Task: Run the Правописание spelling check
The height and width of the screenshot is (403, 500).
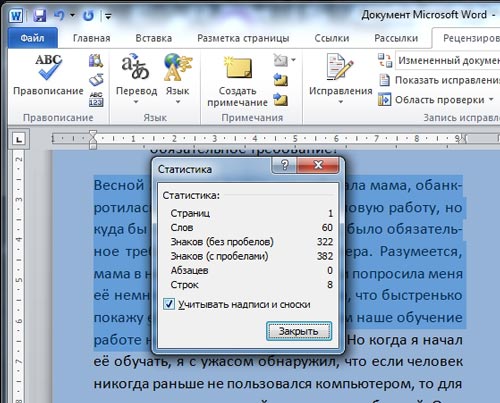Action: (x=48, y=75)
